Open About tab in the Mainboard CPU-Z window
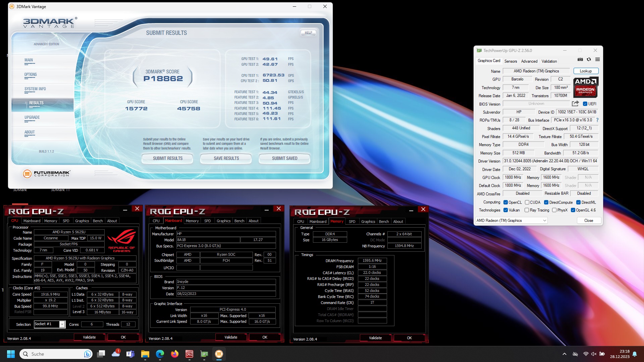The image size is (644, 362). 254,221
